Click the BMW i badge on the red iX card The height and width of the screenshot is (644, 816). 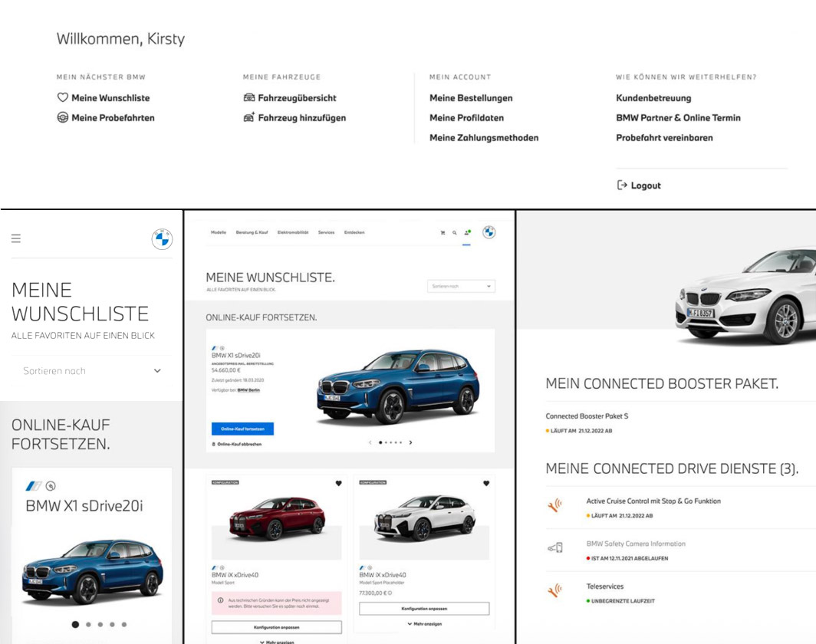(215, 567)
